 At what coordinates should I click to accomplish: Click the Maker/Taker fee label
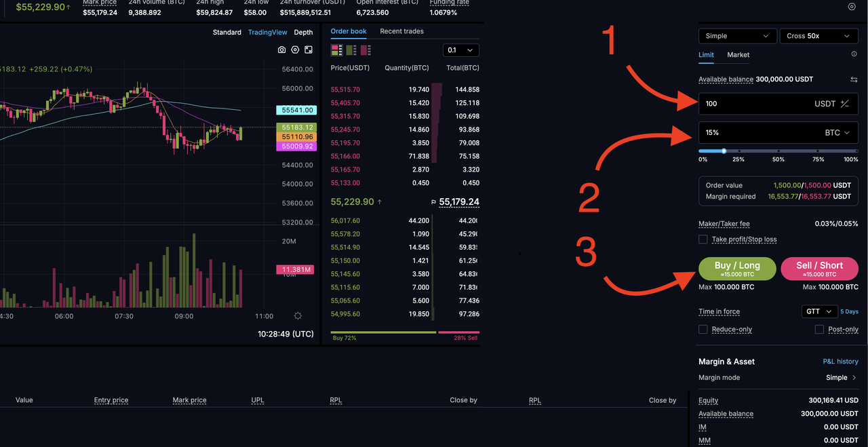[724, 224]
